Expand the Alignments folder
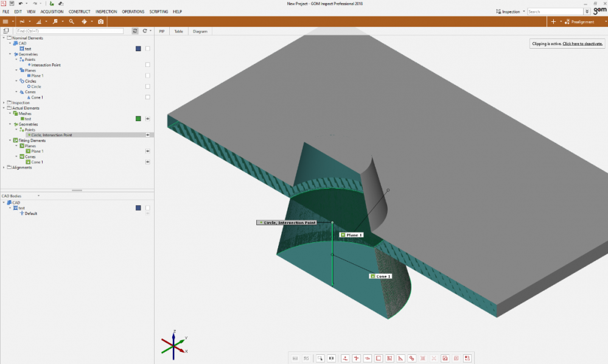The width and height of the screenshot is (608, 364). pos(4,167)
